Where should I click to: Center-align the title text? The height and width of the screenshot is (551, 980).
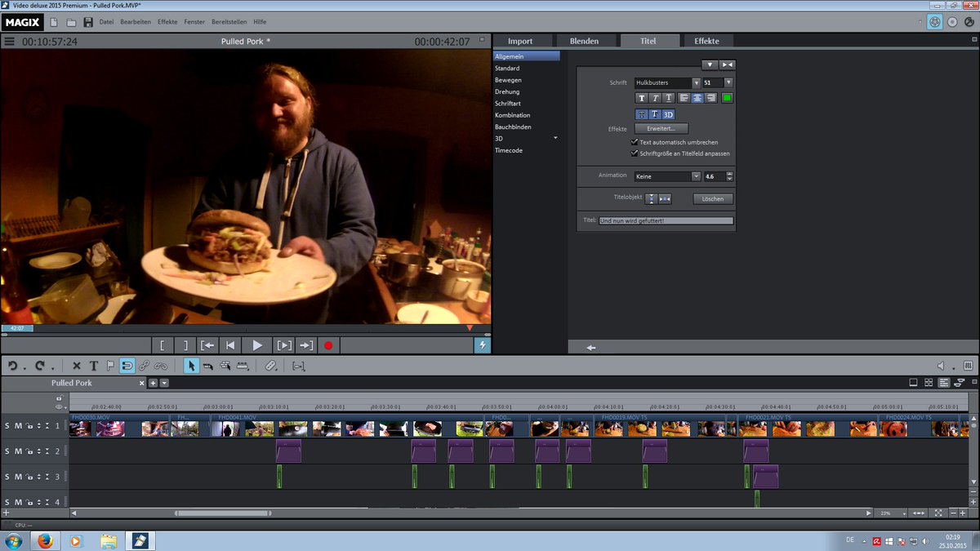tap(697, 98)
